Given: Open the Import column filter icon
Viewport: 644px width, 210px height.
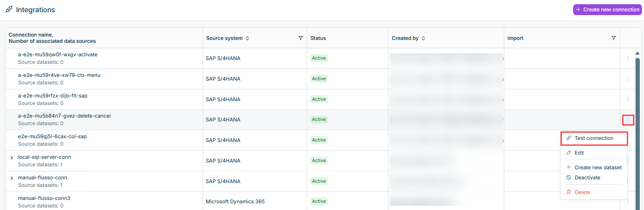Looking at the screenshot, I should (x=614, y=38).
